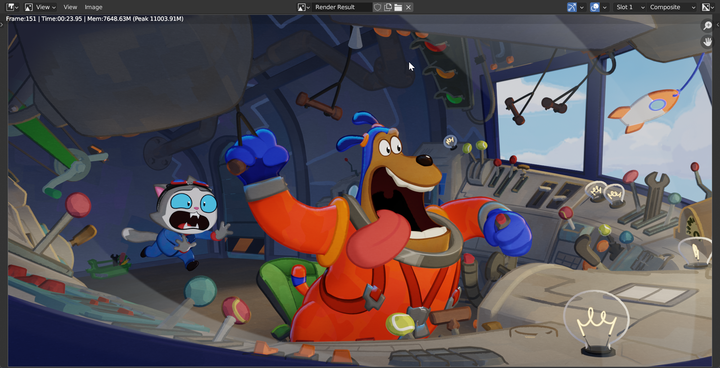
Task: Browse images to link via the image icon
Action: (x=304, y=7)
